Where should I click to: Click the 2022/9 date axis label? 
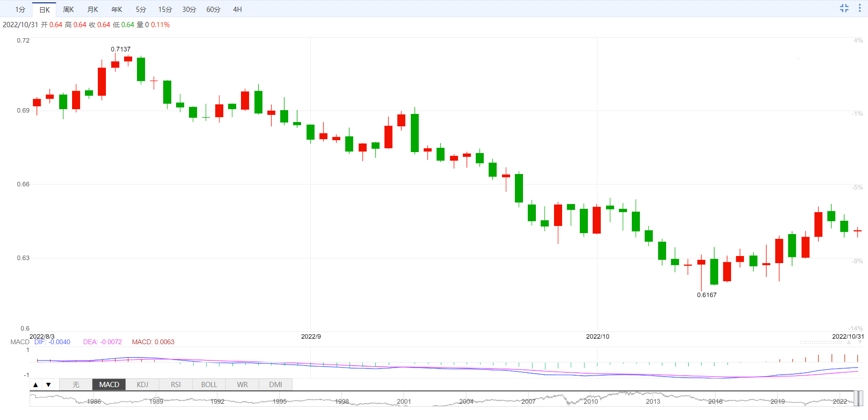click(311, 337)
